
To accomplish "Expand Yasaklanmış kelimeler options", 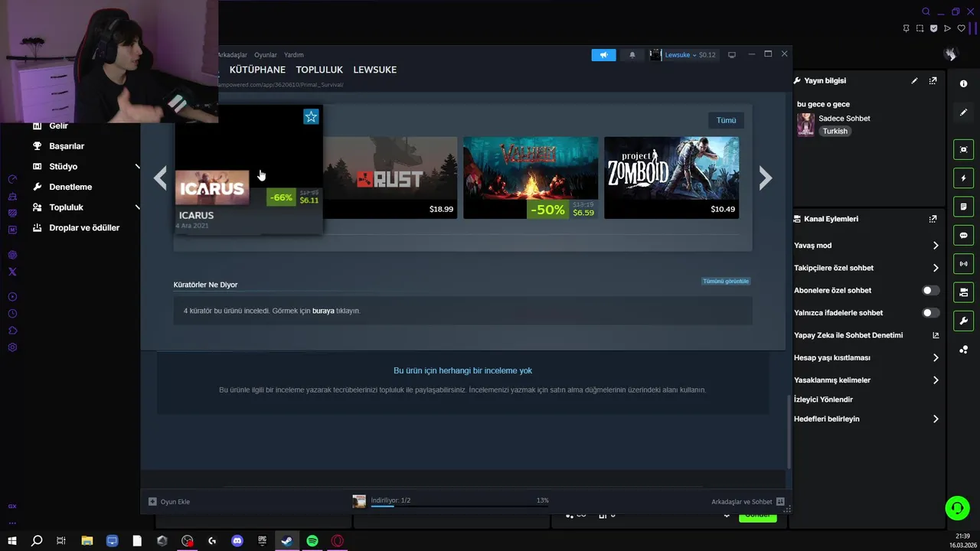I will [936, 380].
